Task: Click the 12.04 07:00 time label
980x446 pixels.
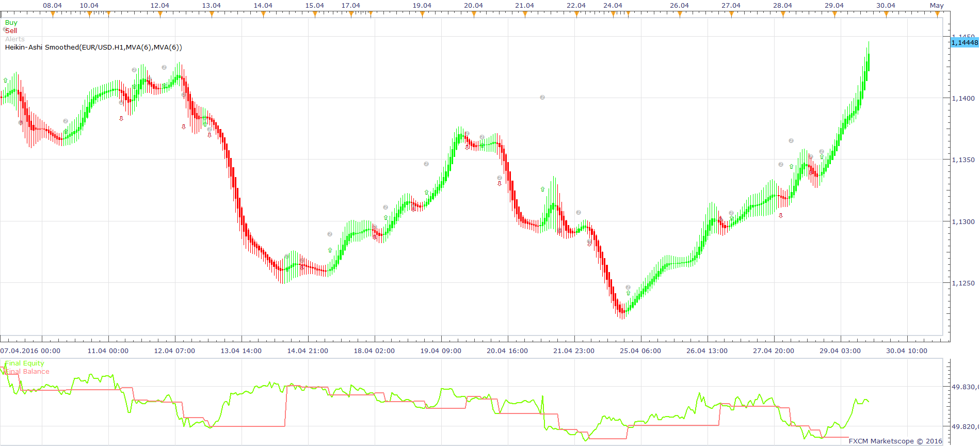Action: point(174,351)
